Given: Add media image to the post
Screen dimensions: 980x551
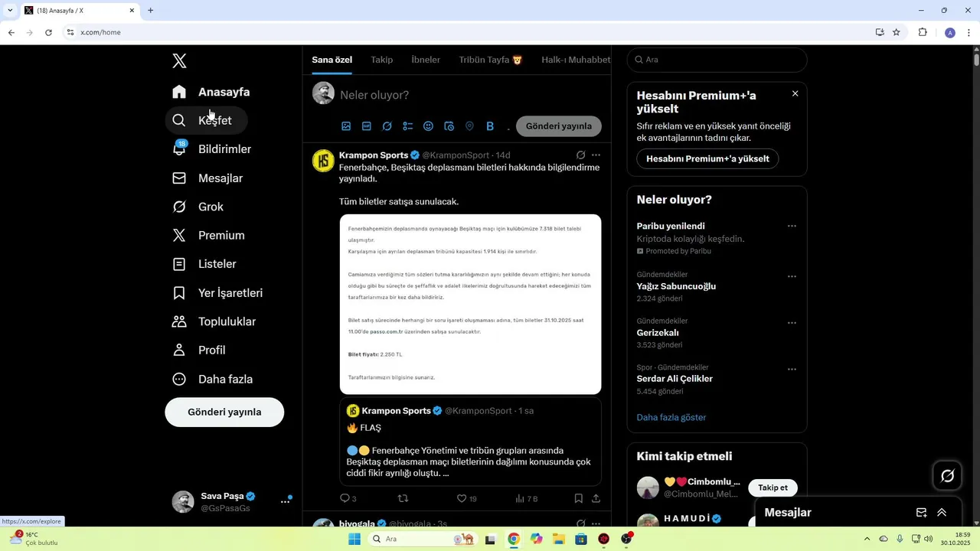Looking at the screenshot, I should 346,126.
